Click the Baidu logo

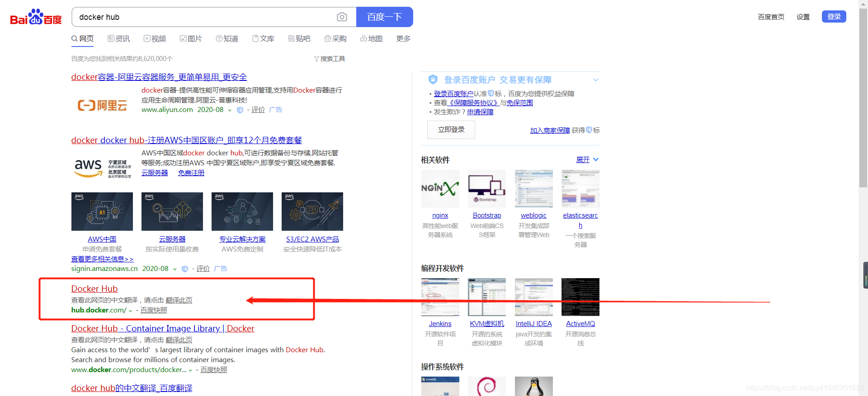coord(36,17)
